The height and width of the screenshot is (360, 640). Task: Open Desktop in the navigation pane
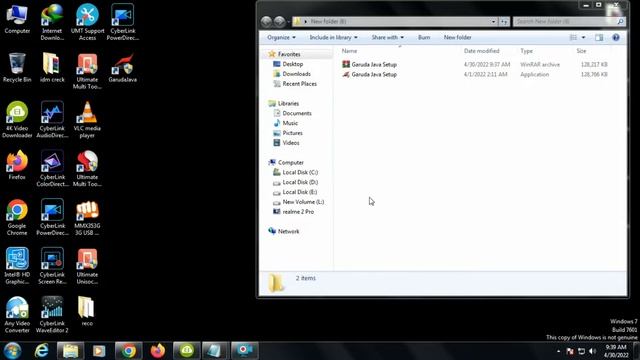[x=293, y=64]
